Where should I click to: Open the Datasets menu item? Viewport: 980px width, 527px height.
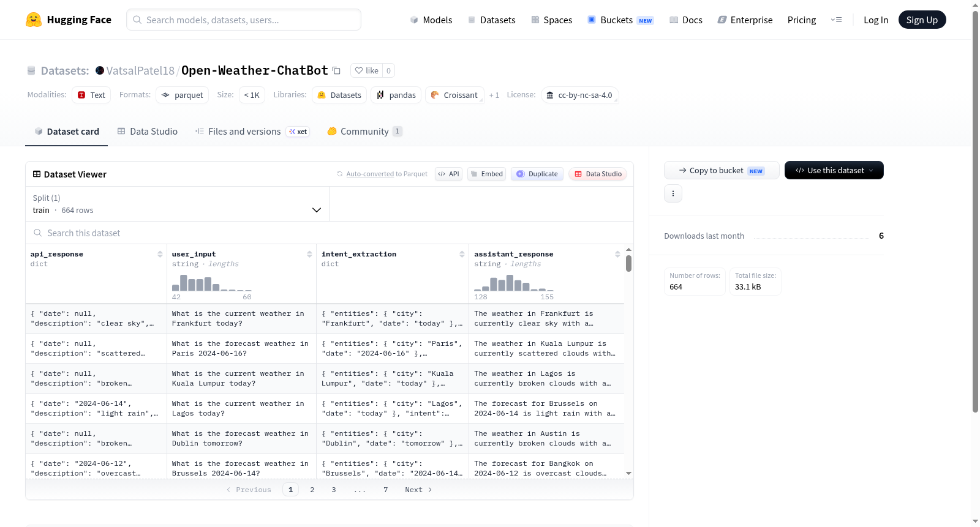pyautogui.click(x=491, y=20)
